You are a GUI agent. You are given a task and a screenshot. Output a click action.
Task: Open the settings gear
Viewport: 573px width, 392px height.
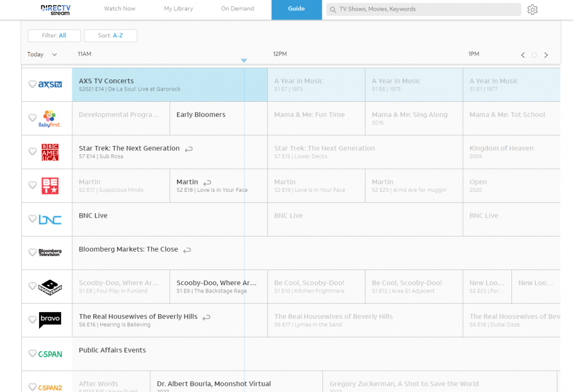(x=532, y=10)
